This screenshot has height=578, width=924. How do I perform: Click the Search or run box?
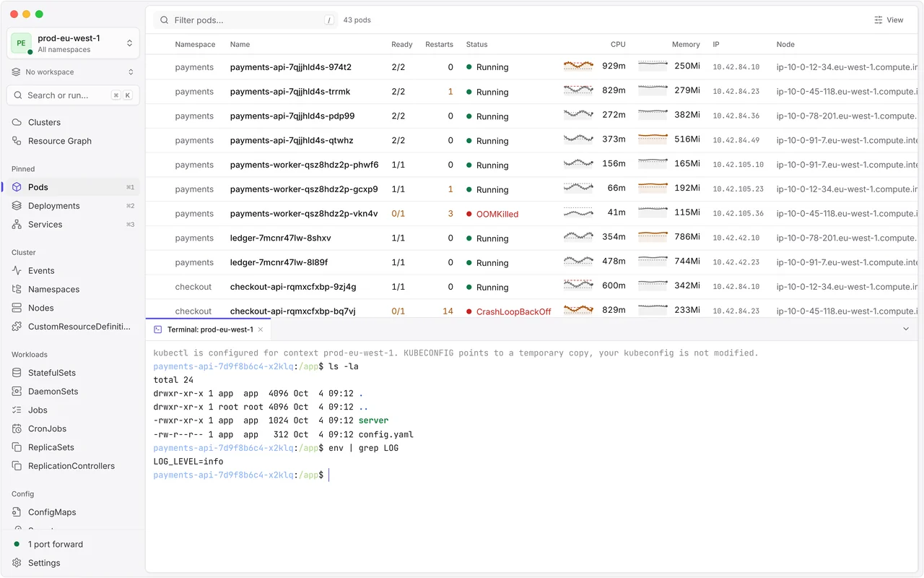coord(73,95)
